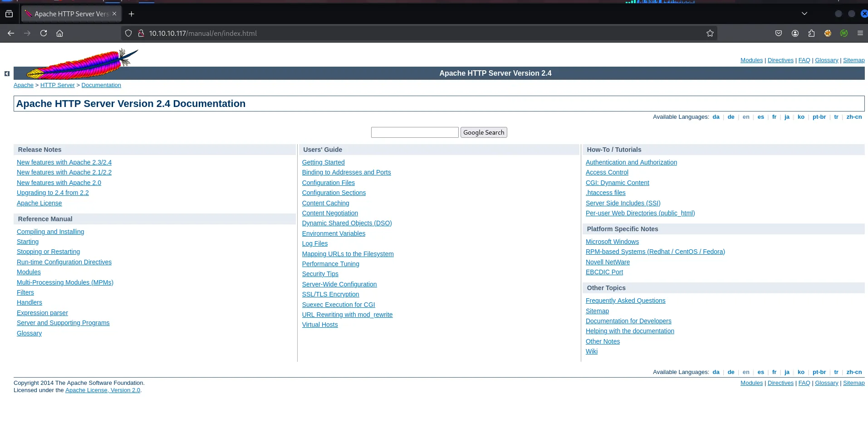This screenshot has height=432, width=868.
Task: Open Compiling and Installing
Action: point(50,232)
